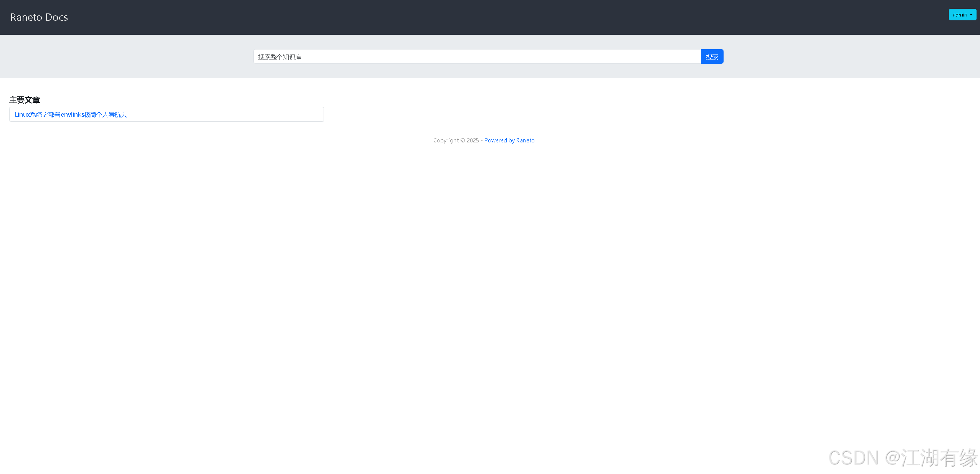Viewport: 980px width, 474px height.
Task: Click the word Docs in the header title
Action: (x=56, y=17)
